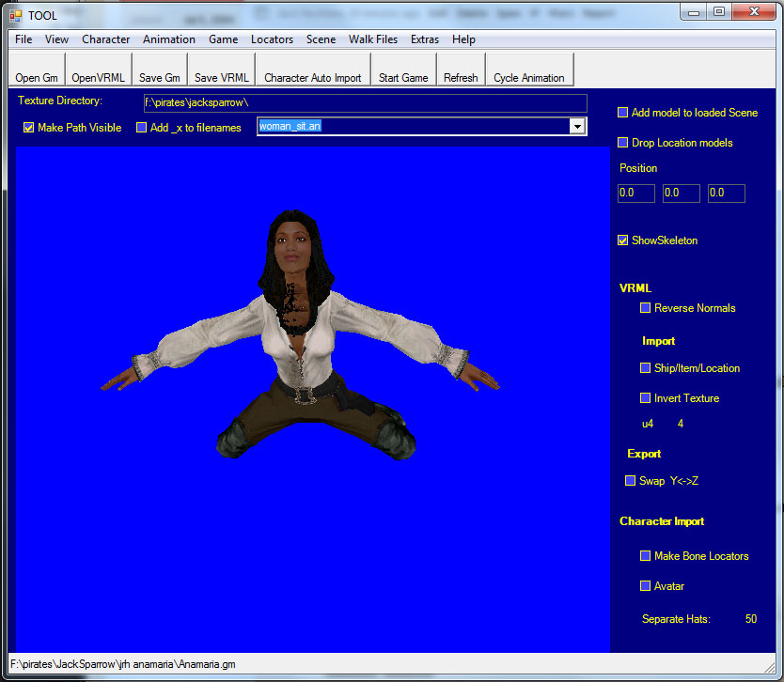This screenshot has width=784, height=682.
Task: Open the Animation menu
Action: (x=169, y=39)
